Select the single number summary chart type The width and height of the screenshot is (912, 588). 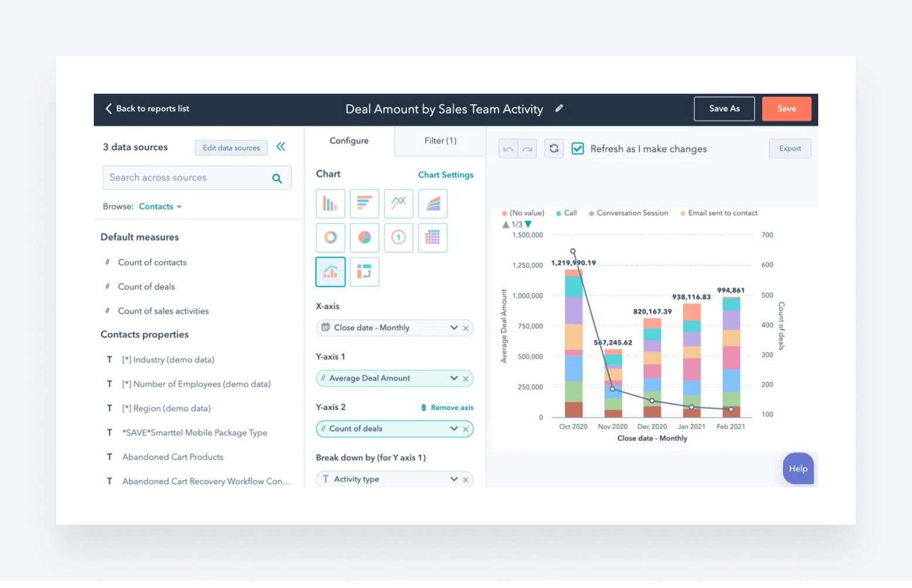pyautogui.click(x=399, y=238)
